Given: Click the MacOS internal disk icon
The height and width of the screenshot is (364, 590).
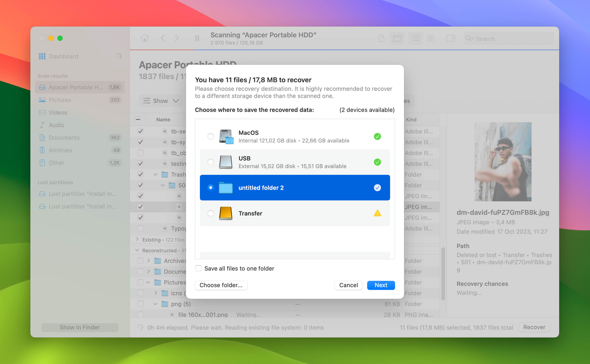Looking at the screenshot, I should point(226,137).
